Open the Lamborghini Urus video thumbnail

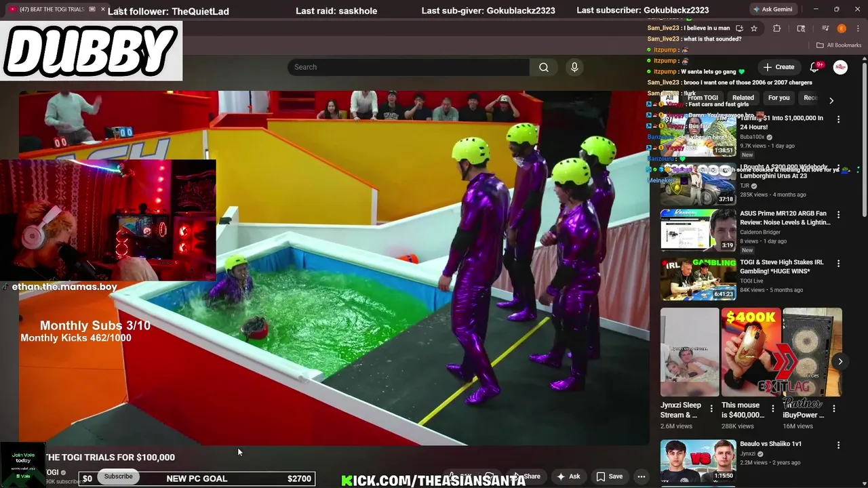coord(698,184)
